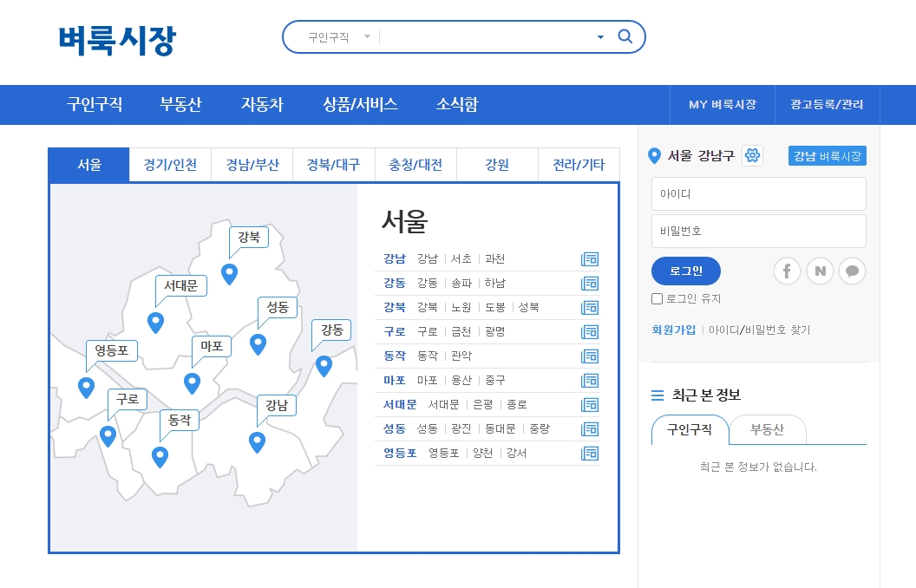Switch to the 전라/기타 region tab
Image resolution: width=916 pixels, height=588 pixels.
click(x=579, y=165)
